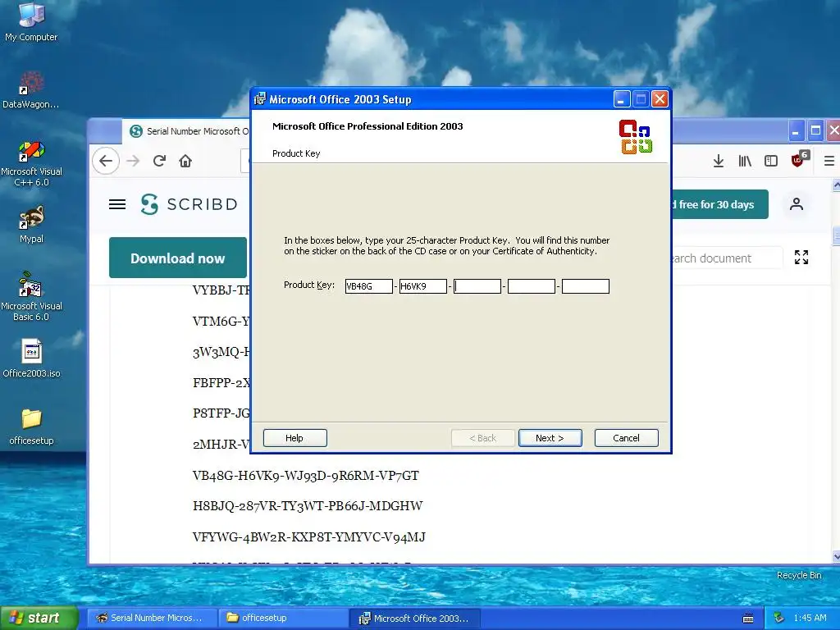Select the Office2003.iso file icon
The height and width of the screenshot is (630, 840).
click(31, 358)
